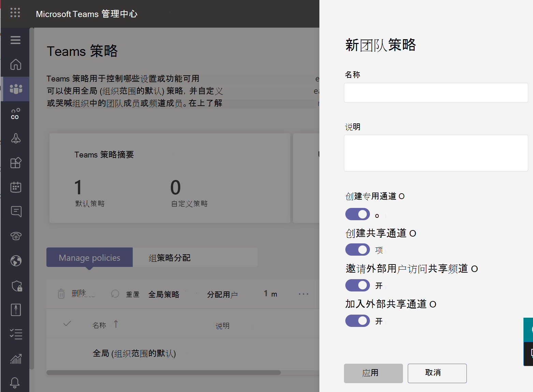Image resolution: width=533 pixels, height=392 pixels.
Task: Click the Reset policy circular icon
Action: (115, 294)
